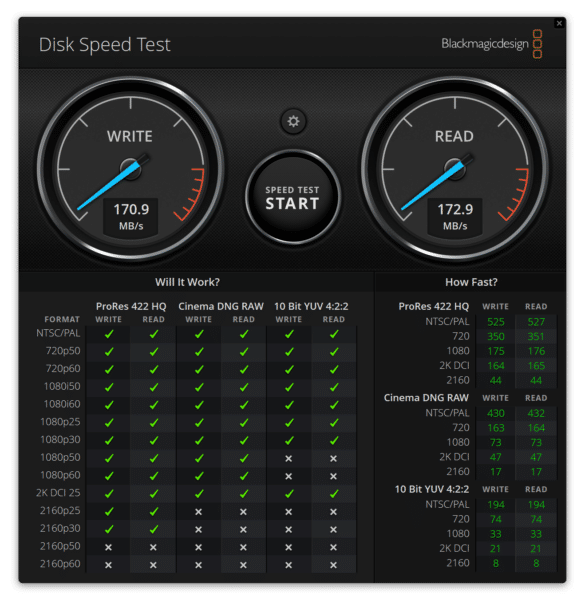Image resolution: width=585 pixels, height=604 pixels.
Task: Click the How Fast? heading
Action: coord(471,282)
